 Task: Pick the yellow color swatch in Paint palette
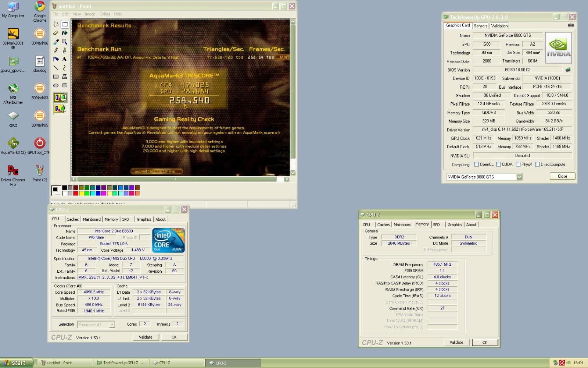[x=81, y=193]
